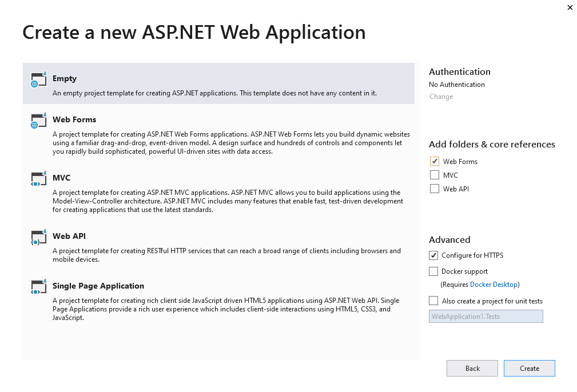The width and height of the screenshot is (577, 392).
Task: Uncheck the Web Forms core reference
Action: (434, 161)
